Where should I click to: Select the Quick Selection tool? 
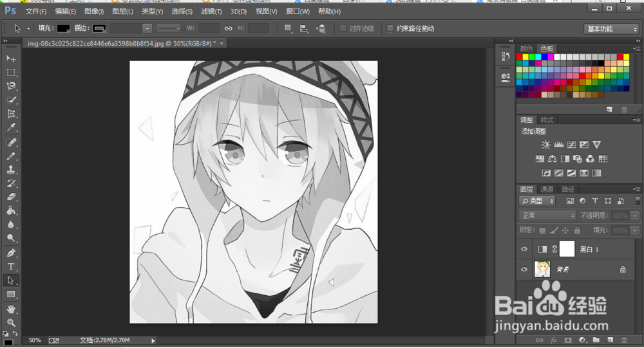click(x=11, y=100)
